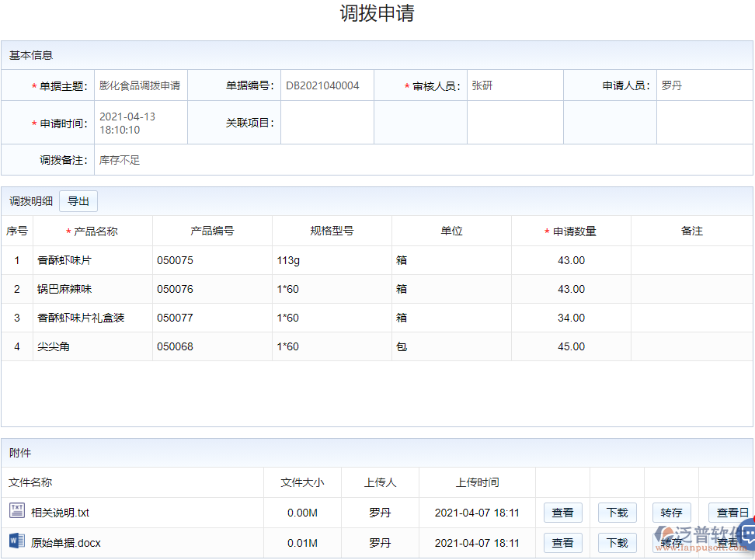Click 查看 for 原始单据.docx
Viewport: 755px width, 560px height.
coord(562,542)
